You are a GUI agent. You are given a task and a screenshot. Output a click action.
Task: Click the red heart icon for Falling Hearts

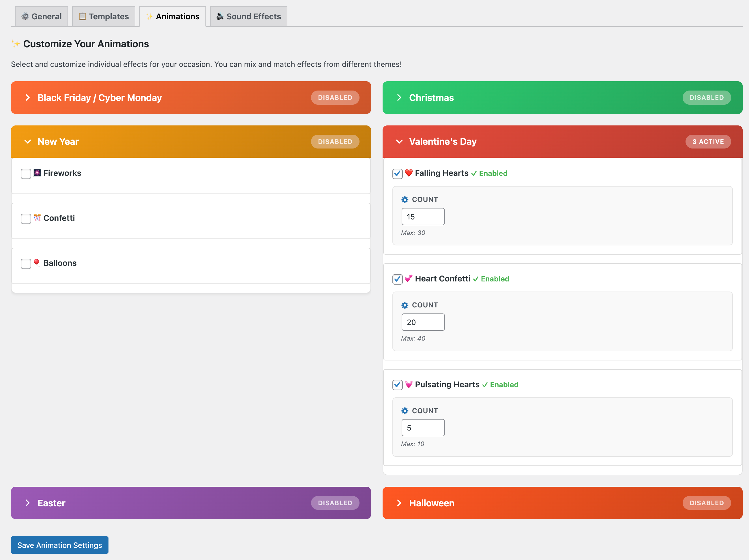pos(409,173)
